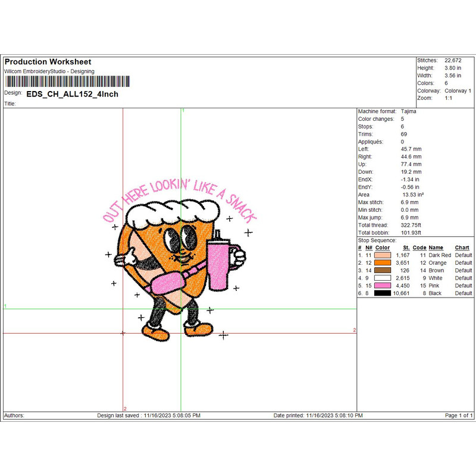476x476 pixels.
Task: Click the Chart column header
Action: tap(462, 248)
